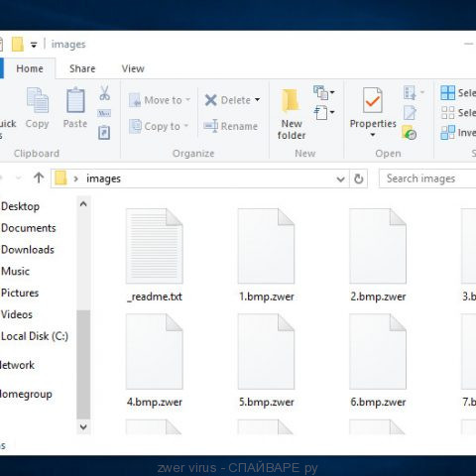476x476 pixels.
Task: Open Quick Access Toolbar customize dropdown
Action: point(34,45)
